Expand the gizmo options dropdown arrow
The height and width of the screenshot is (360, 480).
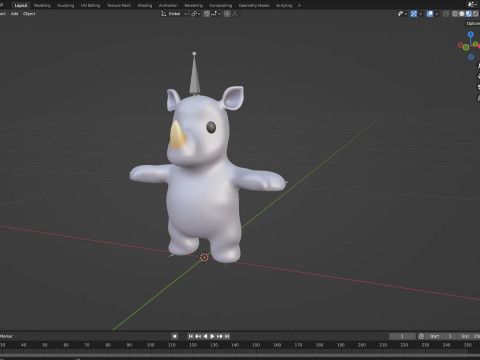coord(420,14)
